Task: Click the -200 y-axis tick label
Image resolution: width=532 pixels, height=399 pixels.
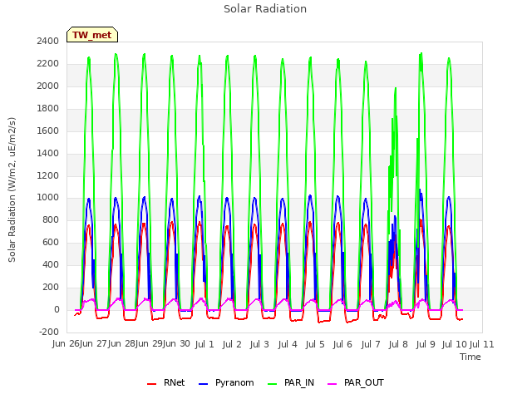Action: [x=49, y=332]
